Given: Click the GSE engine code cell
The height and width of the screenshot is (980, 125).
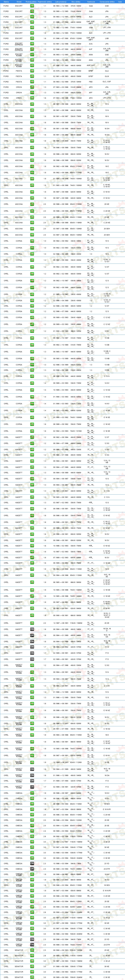Looking at the screenshot, I should tap(107, 6).
